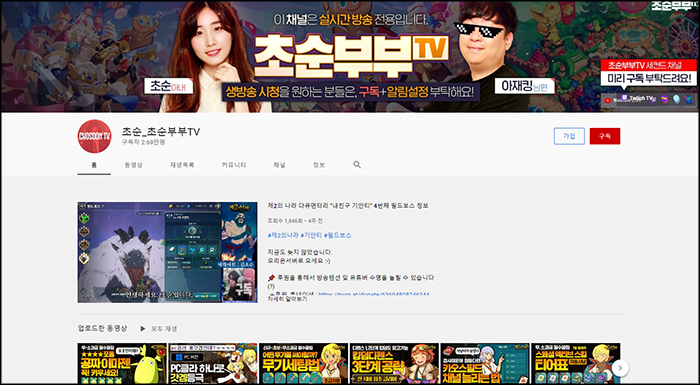Click the 가입 join button
Image resolution: width=700 pixels, height=385 pixels.
coord(569,136)
